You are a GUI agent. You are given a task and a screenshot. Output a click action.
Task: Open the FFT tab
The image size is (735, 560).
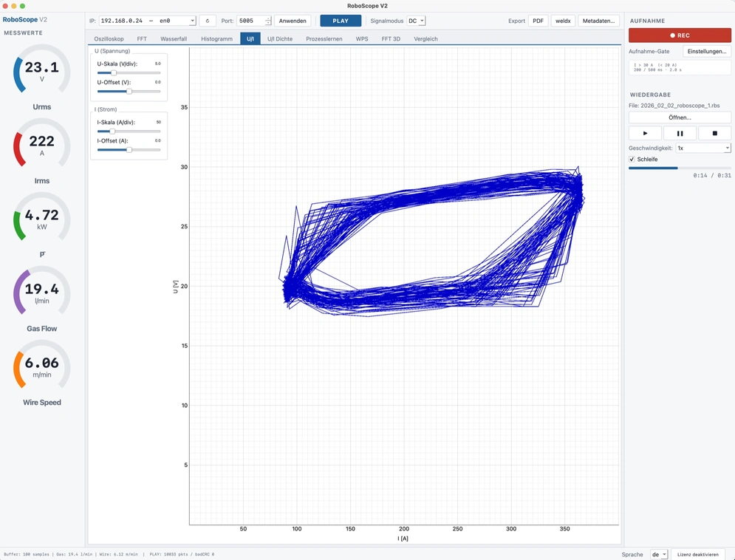(x=142, y=39)
